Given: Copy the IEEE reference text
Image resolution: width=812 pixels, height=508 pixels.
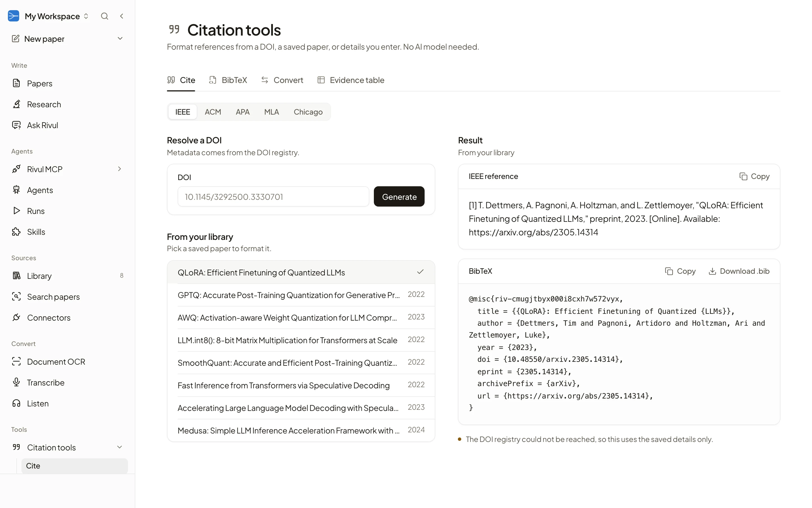Looking at the screenshot, I should click(754, 176).
